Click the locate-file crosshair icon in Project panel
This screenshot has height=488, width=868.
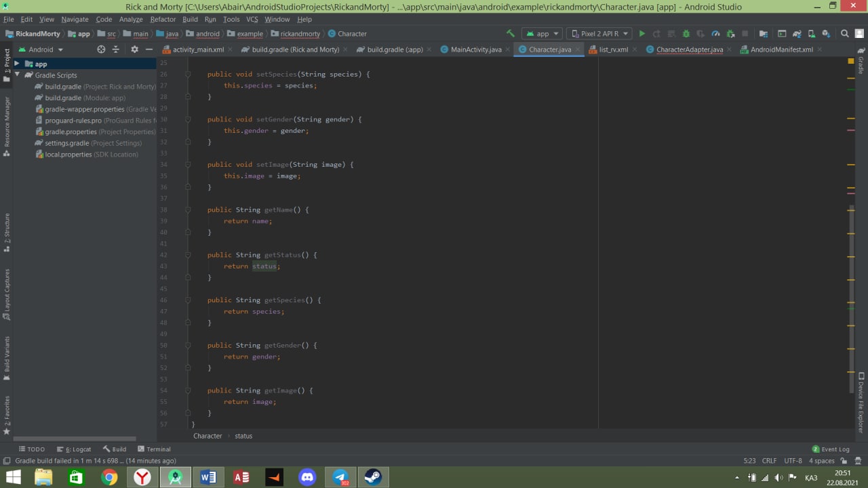coord(101,49)
